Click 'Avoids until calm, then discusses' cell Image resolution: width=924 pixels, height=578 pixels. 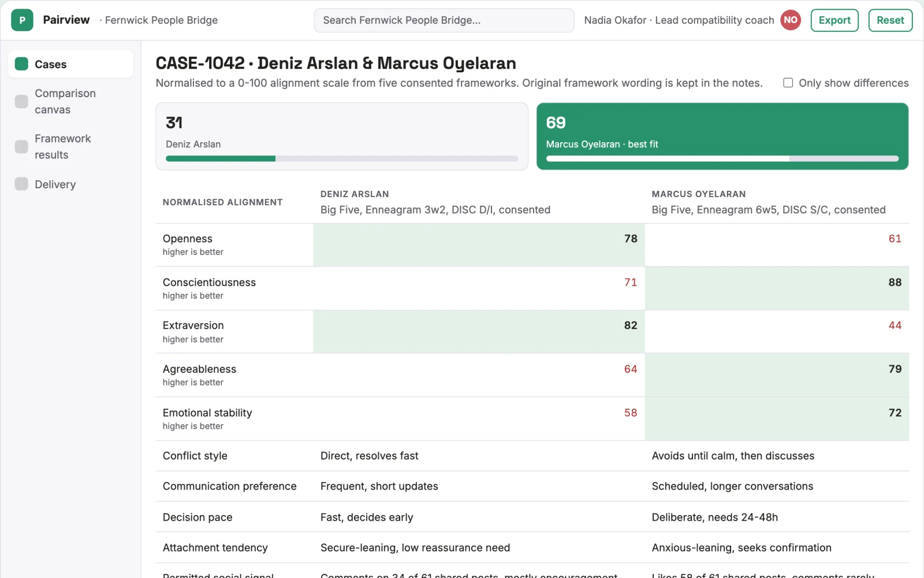[x=733, y=455]
